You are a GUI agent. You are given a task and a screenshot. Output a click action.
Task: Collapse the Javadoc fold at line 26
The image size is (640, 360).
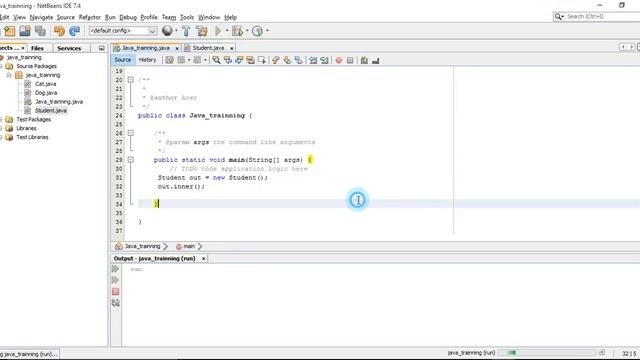[131, 133]
